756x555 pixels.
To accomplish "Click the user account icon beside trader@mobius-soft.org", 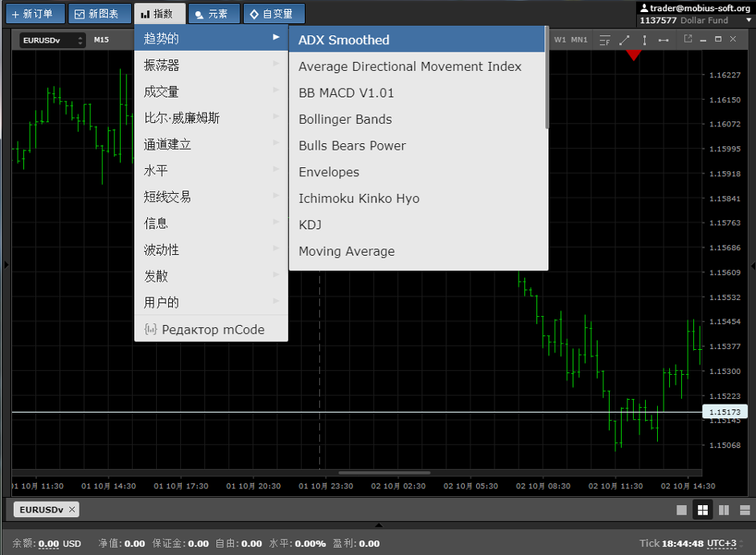I will (644, 8).
